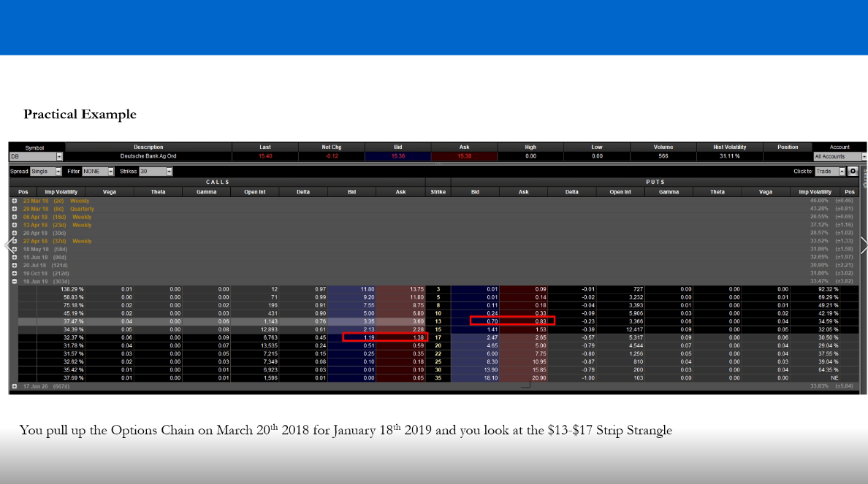Viewport: 868px width, 484px height.
Task: Open the Strikes count dropdown
Action: tap(169, 172)
